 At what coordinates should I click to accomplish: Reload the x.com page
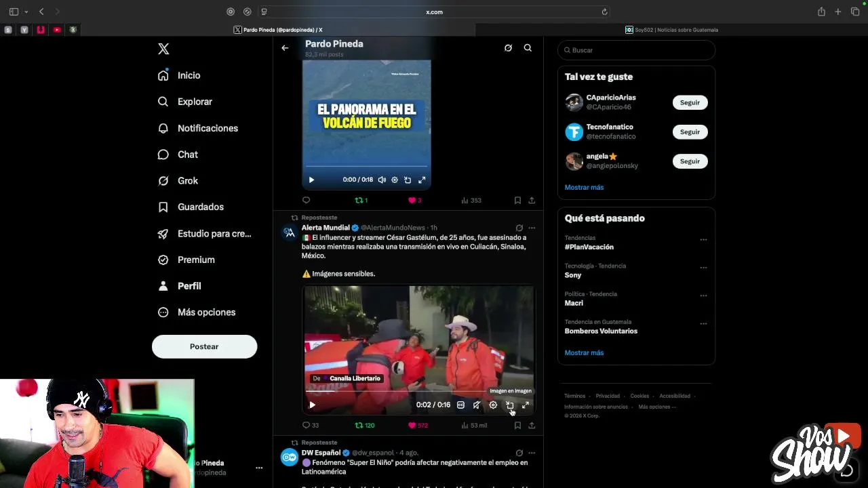604,12
